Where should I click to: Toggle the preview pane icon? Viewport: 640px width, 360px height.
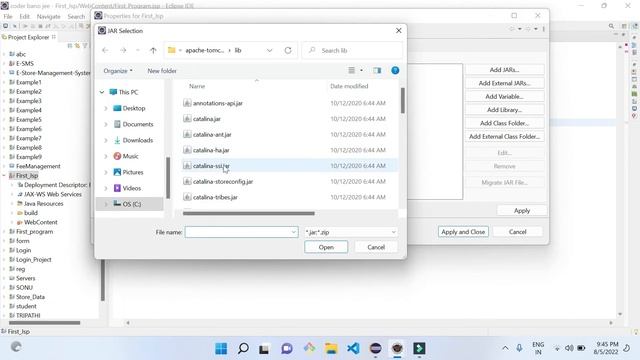(x=377, y=71)
